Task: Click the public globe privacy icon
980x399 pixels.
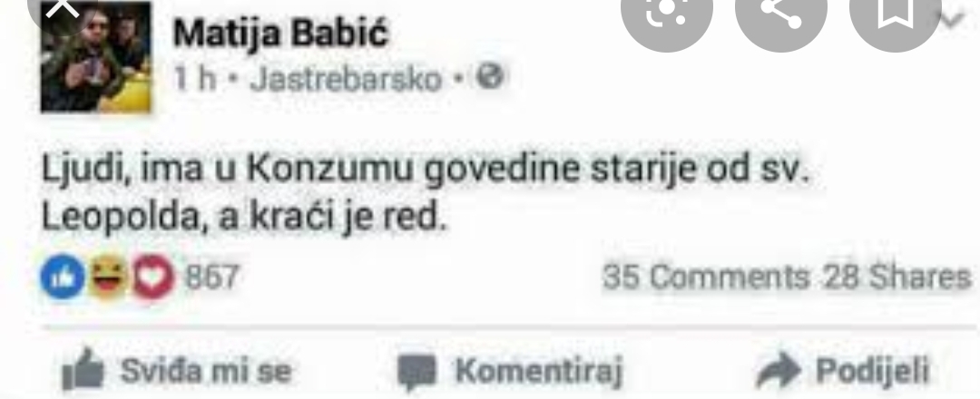Action: click(x=489, y=77)
